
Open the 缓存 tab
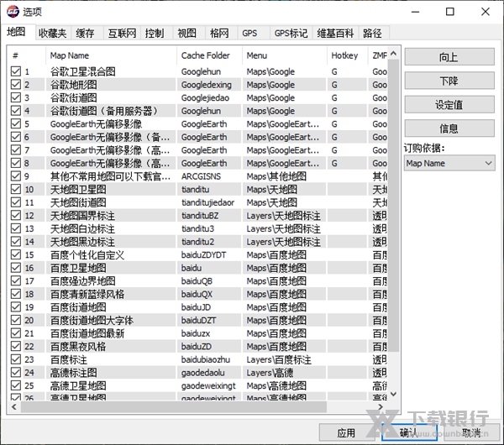86,33
